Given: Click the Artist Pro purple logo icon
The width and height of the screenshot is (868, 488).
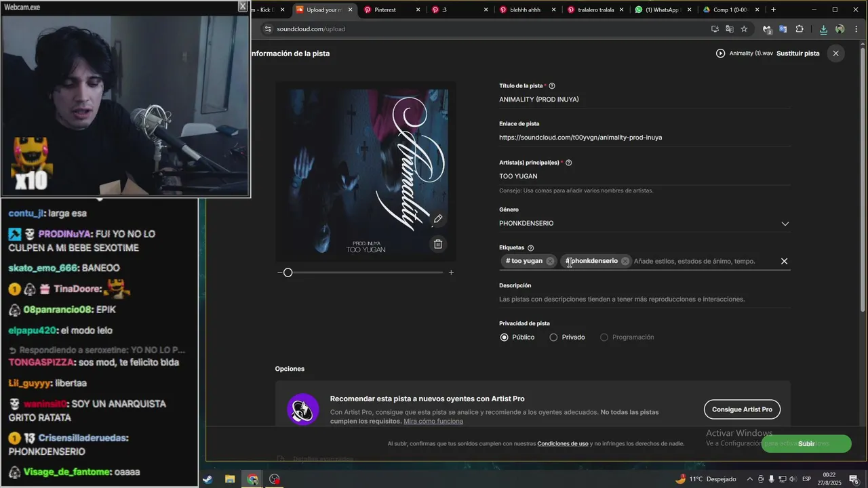Looking at the screenshot, I should [x=302, y=409].
